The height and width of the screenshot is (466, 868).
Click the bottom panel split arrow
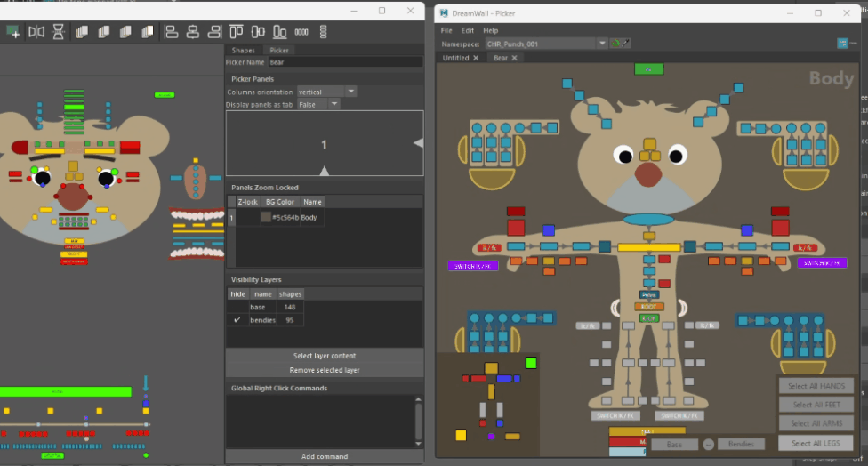pyautogui.click(x=325, y=171)
